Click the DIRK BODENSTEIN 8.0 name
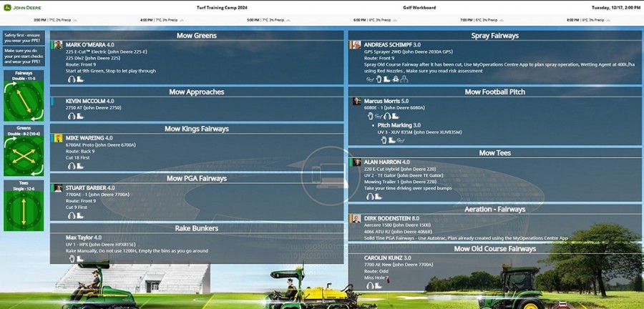Screen dimensions: 644x309 [392, 219]
